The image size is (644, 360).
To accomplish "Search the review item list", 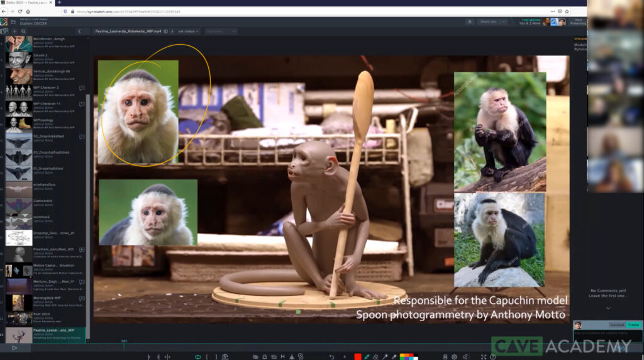I will pyautogui.click(x=23, y=31).
